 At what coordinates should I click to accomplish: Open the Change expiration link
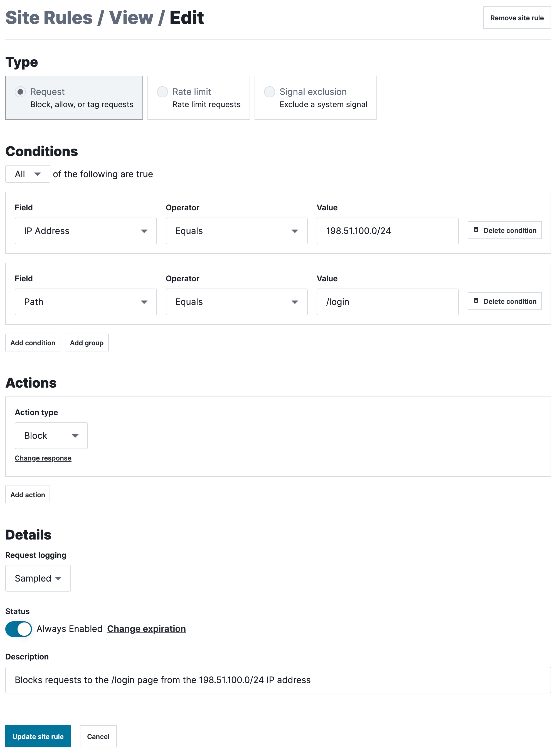146,629
